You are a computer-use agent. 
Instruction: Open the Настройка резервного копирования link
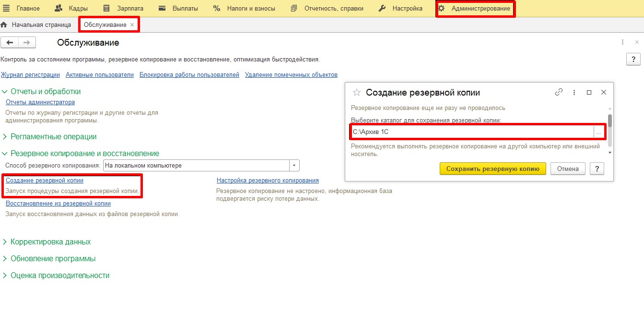[x=268, y=180]
